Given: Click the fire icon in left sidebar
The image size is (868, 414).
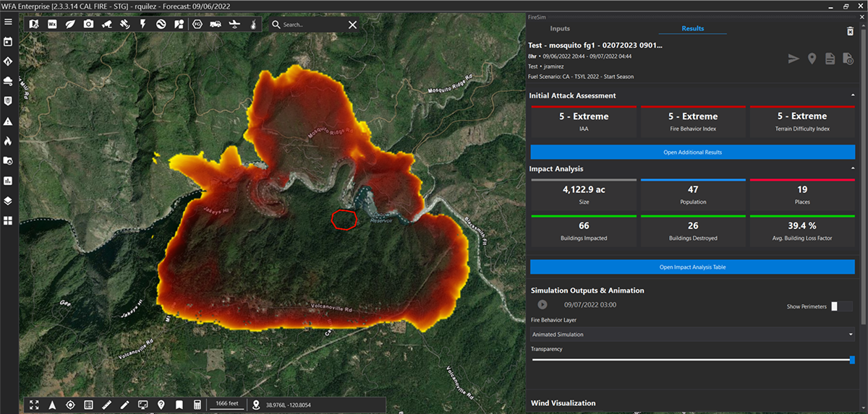Looking at the screenshot, I should 8,141.
